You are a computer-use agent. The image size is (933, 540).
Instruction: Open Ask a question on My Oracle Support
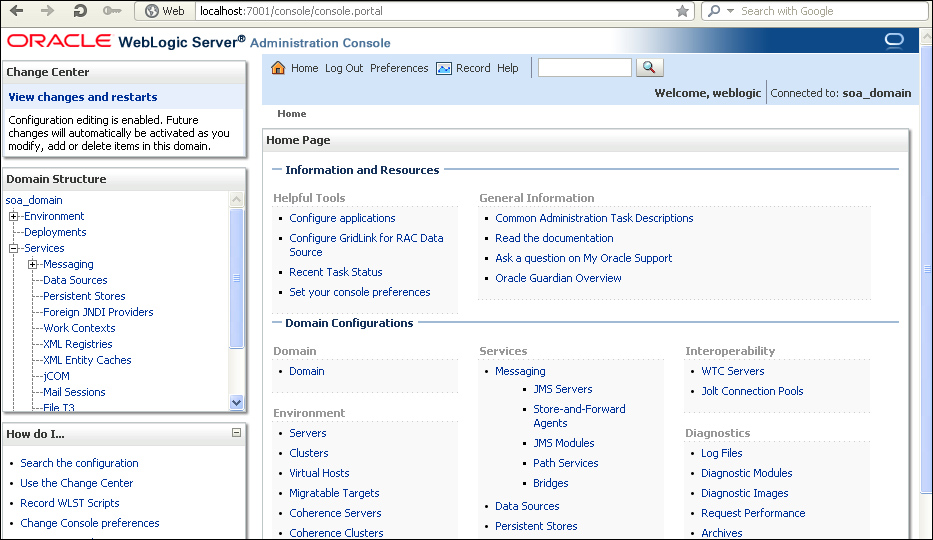point(583,258)
